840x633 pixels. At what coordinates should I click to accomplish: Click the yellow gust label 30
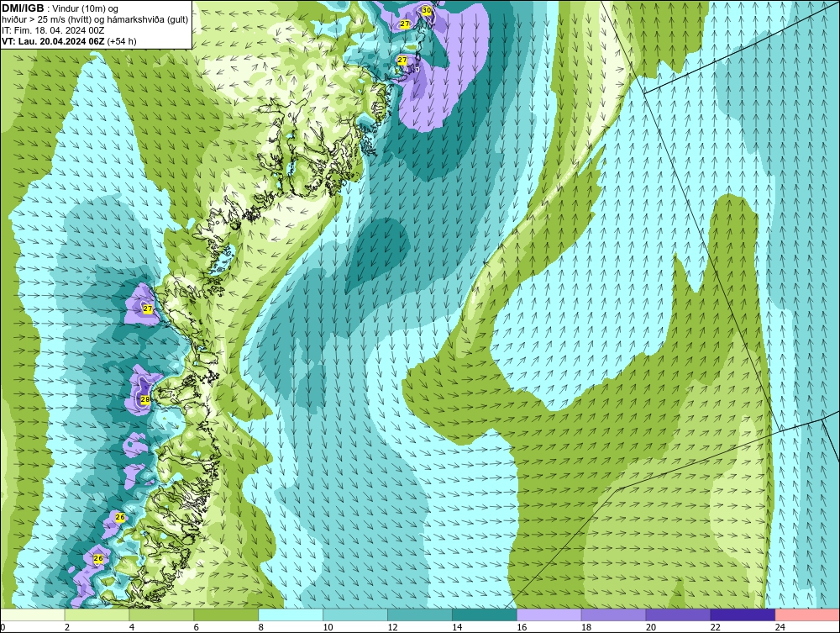pos(426,10)
